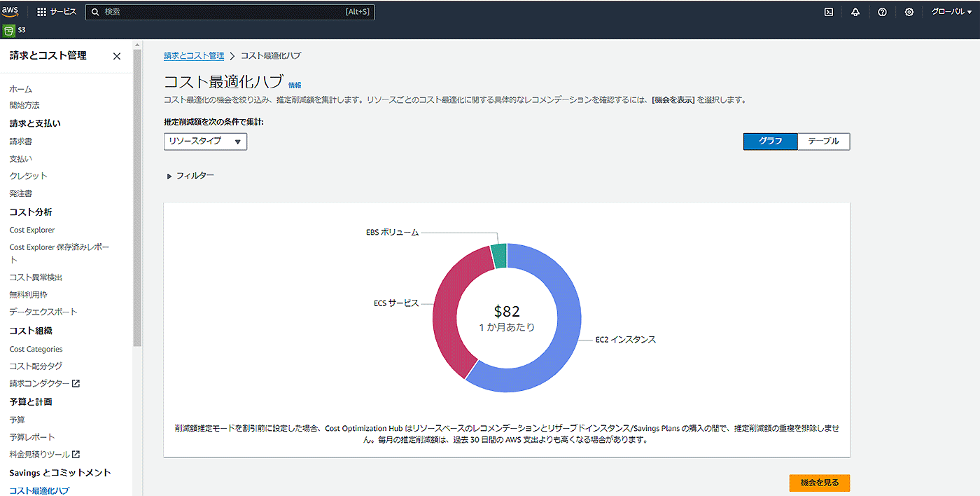The image size is (980, 496).
Task: Open the settings gear icon
Action: [909, 12]
